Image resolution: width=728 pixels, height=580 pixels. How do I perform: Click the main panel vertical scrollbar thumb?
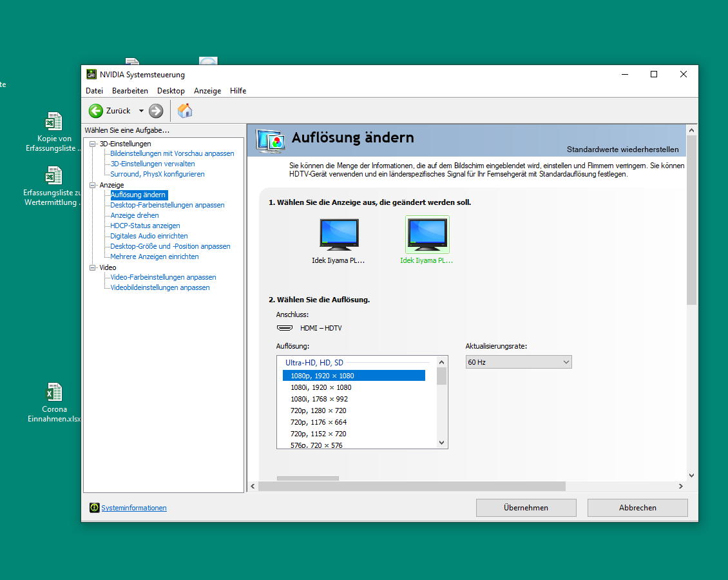coord(691,220)
